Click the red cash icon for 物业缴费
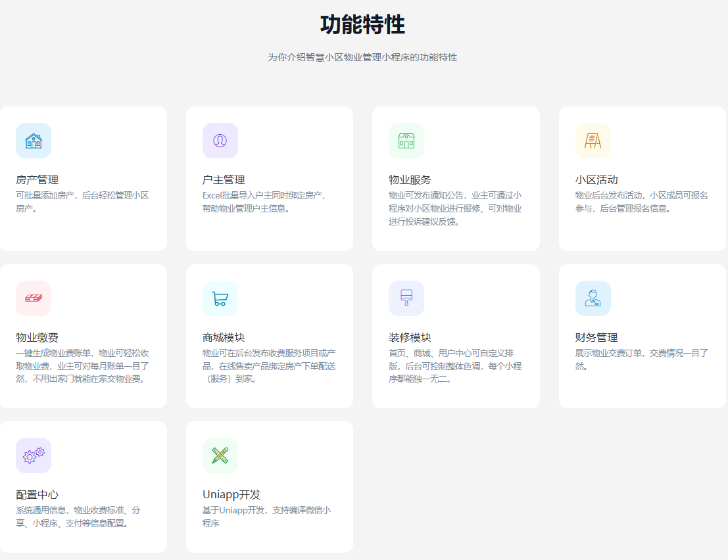The height and width of the screenshot is (560, 728). click(x=34, y=298)
